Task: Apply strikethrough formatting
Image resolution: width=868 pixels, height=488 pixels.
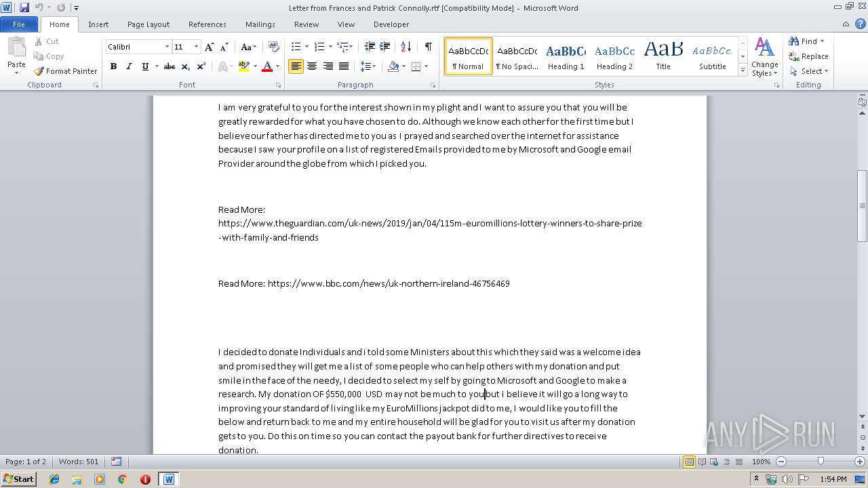Action: [x=170, y=66]
